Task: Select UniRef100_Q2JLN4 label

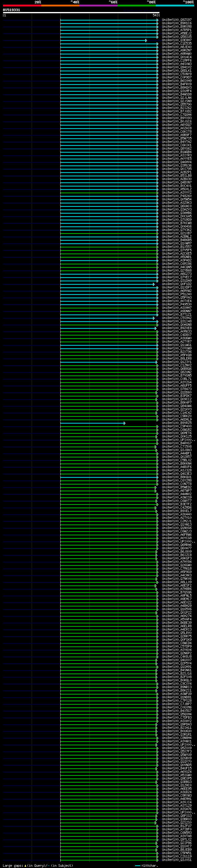Action: point(176,98)
